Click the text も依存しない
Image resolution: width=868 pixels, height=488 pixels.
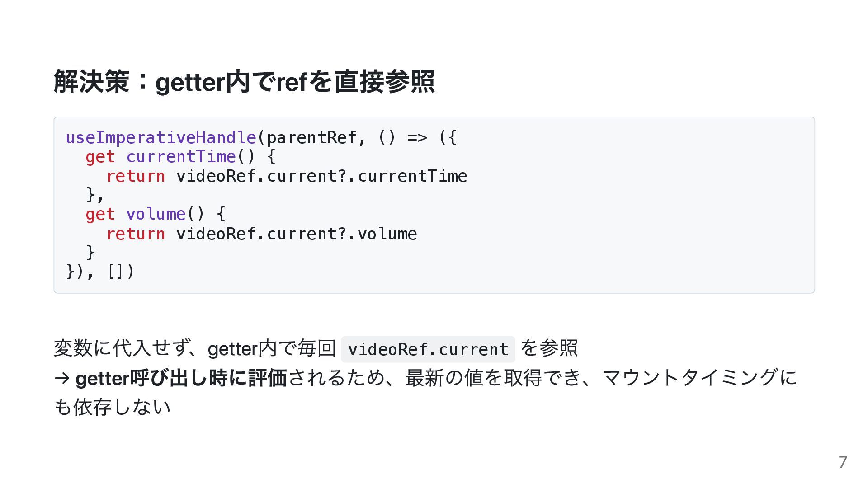point(112,407)
